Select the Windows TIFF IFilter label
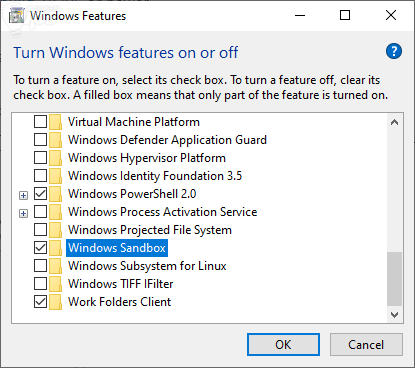Image resolution: width=415 pixels, height=368 pixels. click(x=121, y=284)
